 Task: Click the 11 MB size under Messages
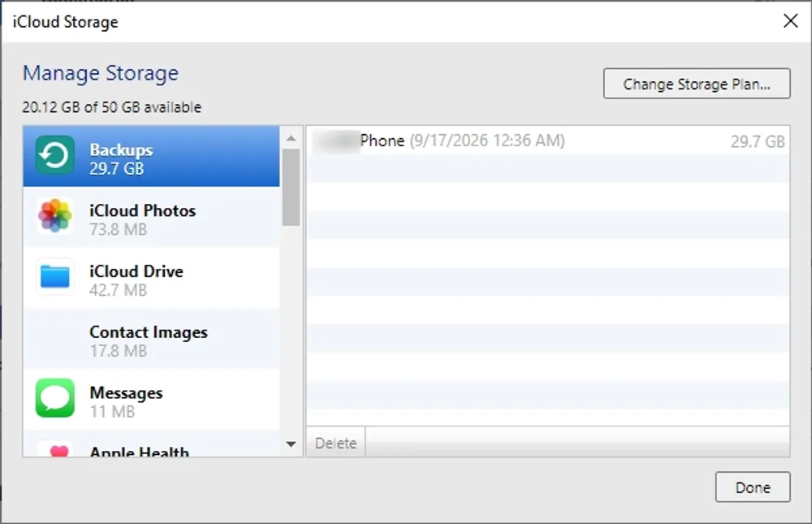pyautogui.click(x=112, y=412)
